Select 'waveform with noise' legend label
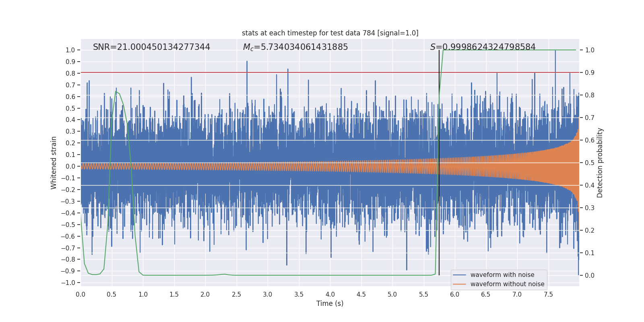 pos(502,275)
